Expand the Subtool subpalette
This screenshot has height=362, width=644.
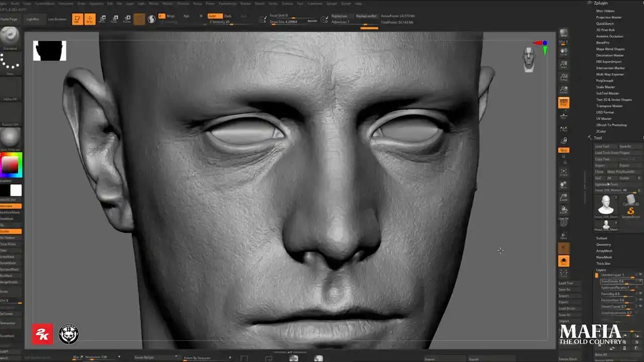point(601,238)
